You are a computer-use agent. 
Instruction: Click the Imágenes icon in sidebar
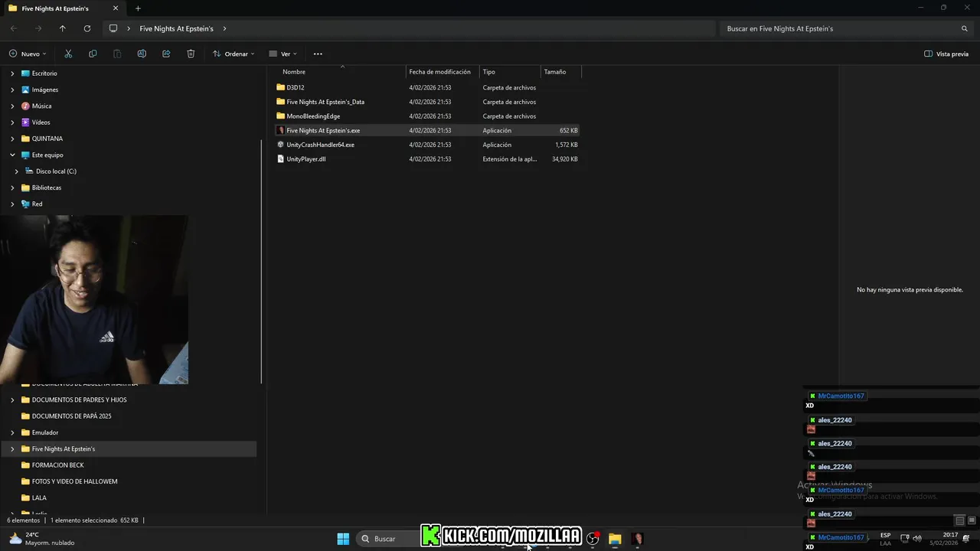tap(26, 90)
